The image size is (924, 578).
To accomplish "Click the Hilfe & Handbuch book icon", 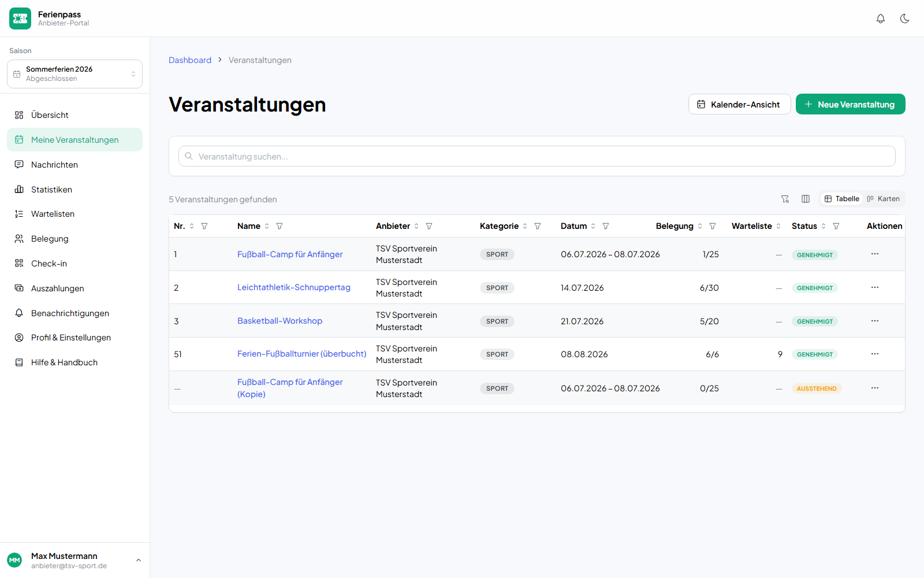I will click(x=19, y=362).
